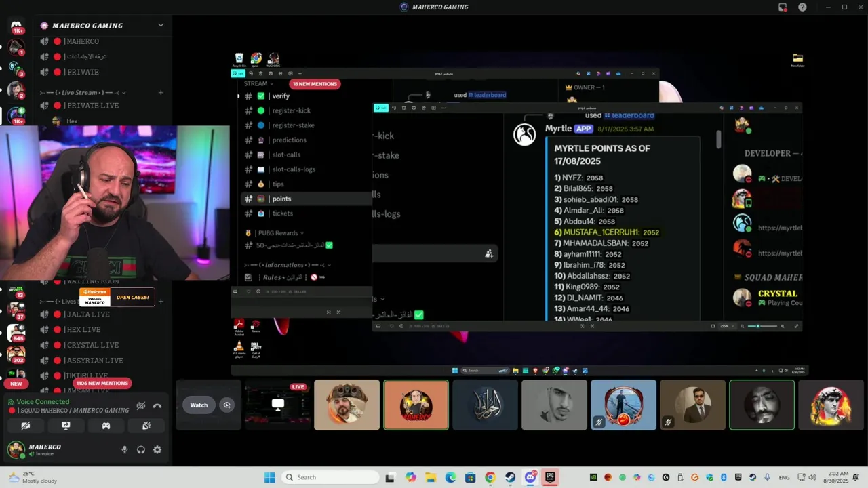The height and width of the screenshot is (488, 868).
Task: Click the Edit button in front image viewer
Action: pos(382,108)
